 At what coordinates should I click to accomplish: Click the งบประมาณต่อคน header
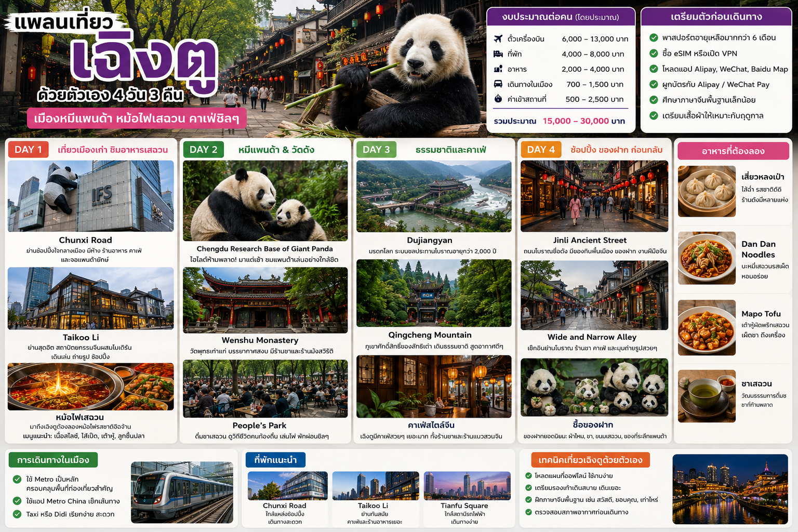[x=561, y=17]
